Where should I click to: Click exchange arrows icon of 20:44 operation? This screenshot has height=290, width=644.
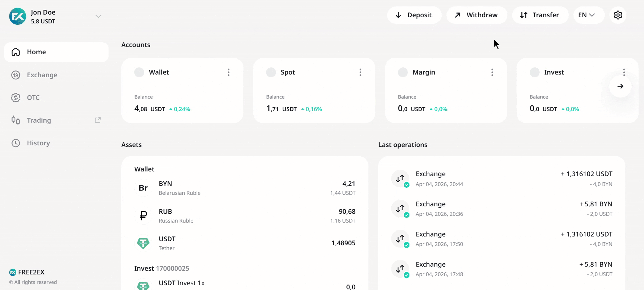[x=400, y=178]
